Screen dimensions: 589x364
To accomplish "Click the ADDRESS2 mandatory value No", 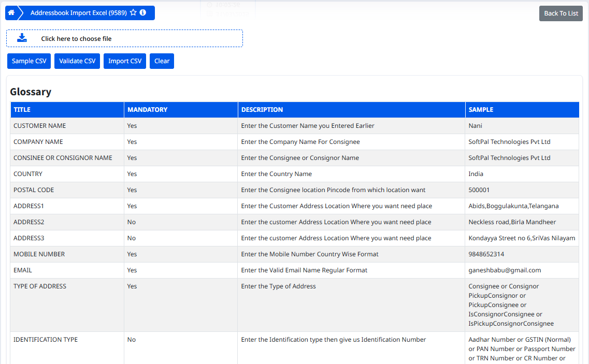I will tap(132, 222).
